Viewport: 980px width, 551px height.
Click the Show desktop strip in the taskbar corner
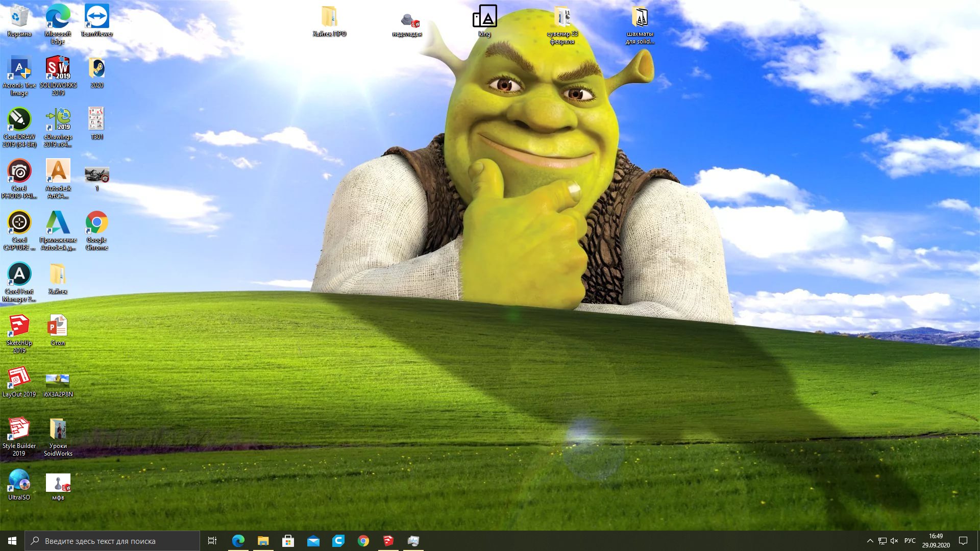(x=978, y=541)
